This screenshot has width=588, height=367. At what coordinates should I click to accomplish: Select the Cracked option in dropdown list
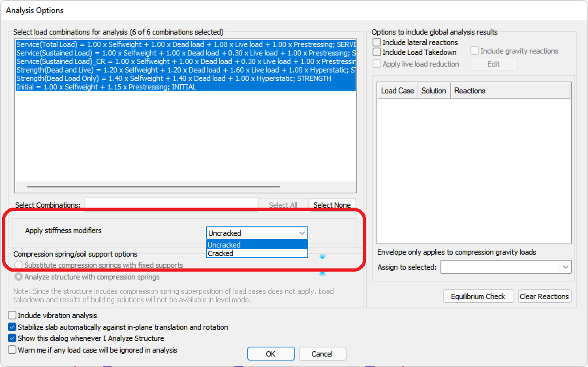tap(221, 253)
